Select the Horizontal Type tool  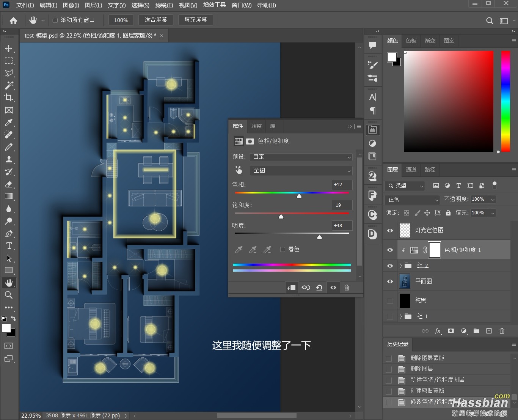(x=9, y=245)
